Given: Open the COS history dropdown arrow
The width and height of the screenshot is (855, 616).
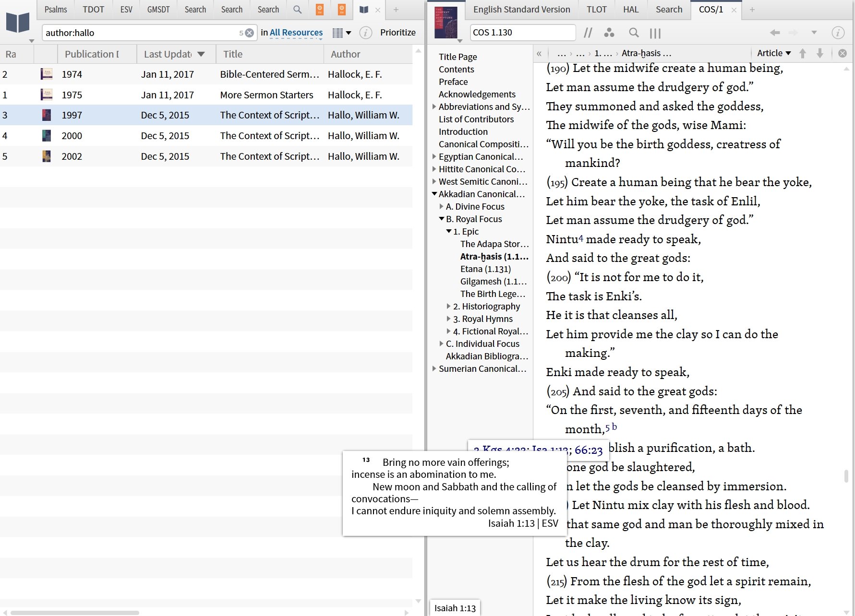Looking at the screenshot, I should pyautogui.click(x=814, y=33).
